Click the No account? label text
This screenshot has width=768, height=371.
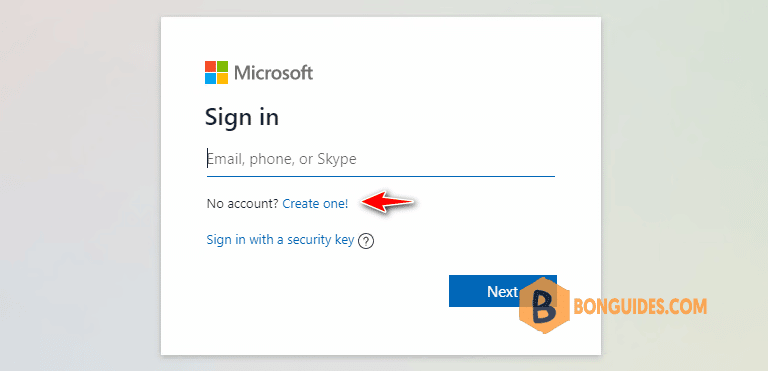click(x=242, y=203)
